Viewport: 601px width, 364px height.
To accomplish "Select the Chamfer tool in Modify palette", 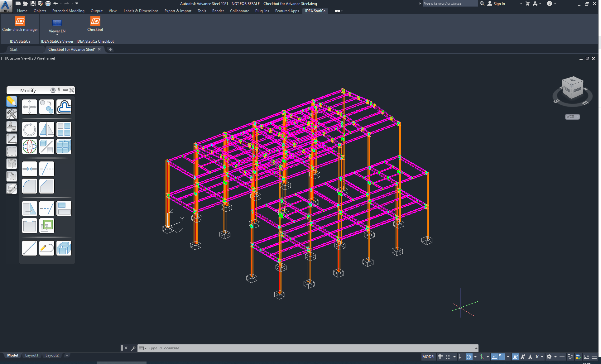I will (47, 186).
